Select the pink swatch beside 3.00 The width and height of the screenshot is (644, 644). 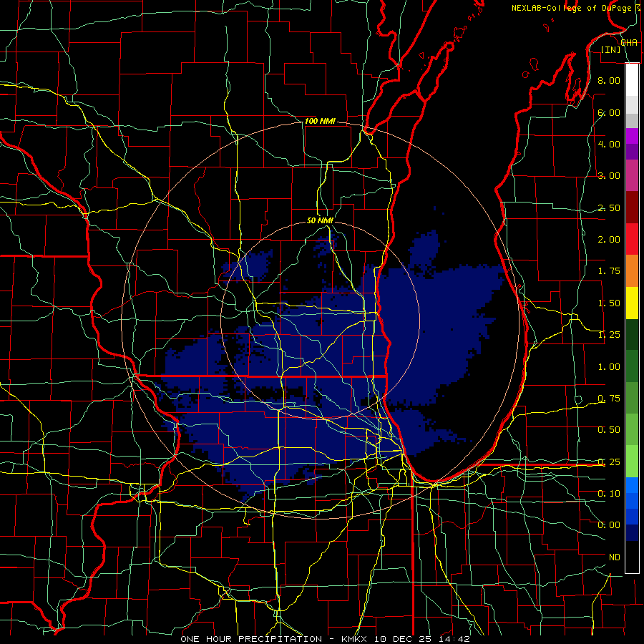click(632, 176)
